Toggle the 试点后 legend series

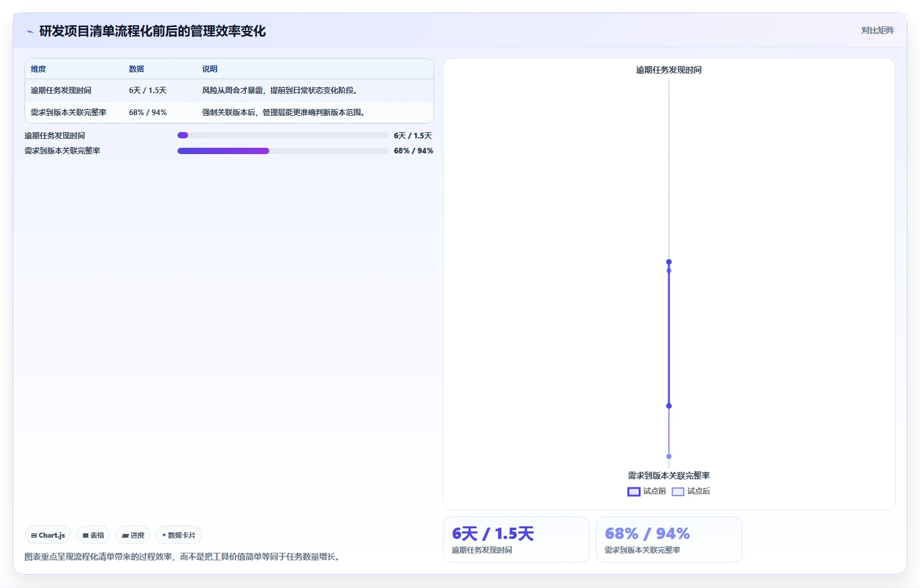[x=691, y=491]
